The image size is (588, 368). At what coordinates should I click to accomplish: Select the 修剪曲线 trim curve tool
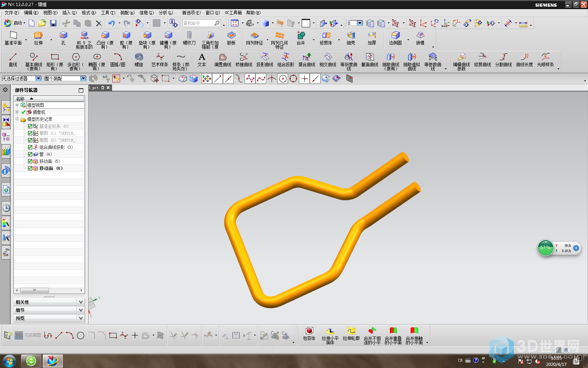pyautogui.click(x=483, y=60)
